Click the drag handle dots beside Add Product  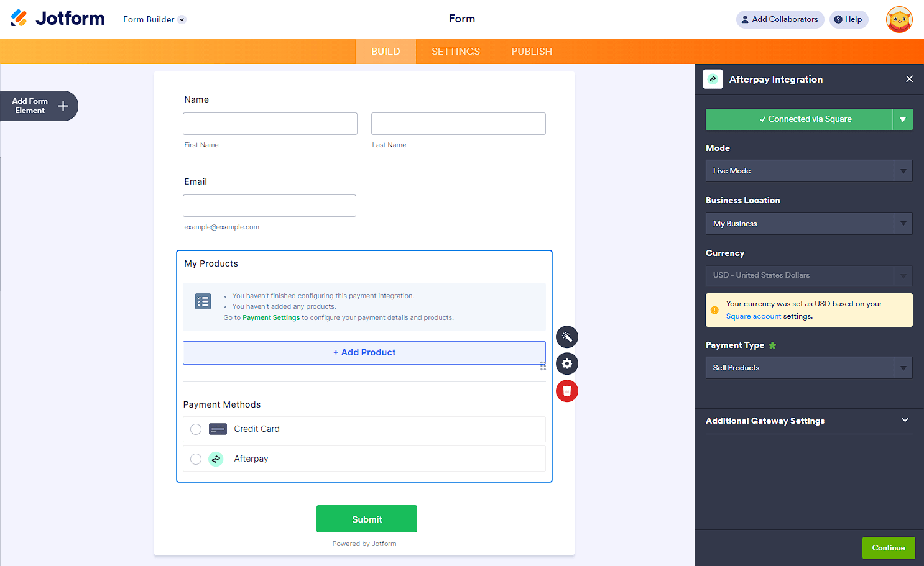coord(543,366)
